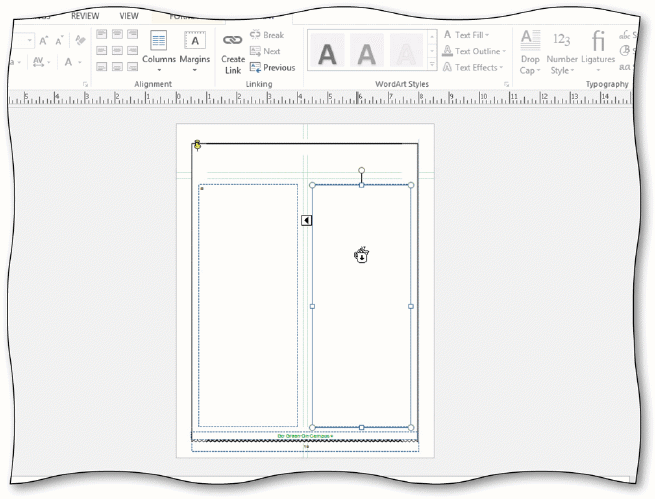Viewport: 655px width, 499px height.
Task: Click the rotation handle above selected text box
Action: pos(362,170)
